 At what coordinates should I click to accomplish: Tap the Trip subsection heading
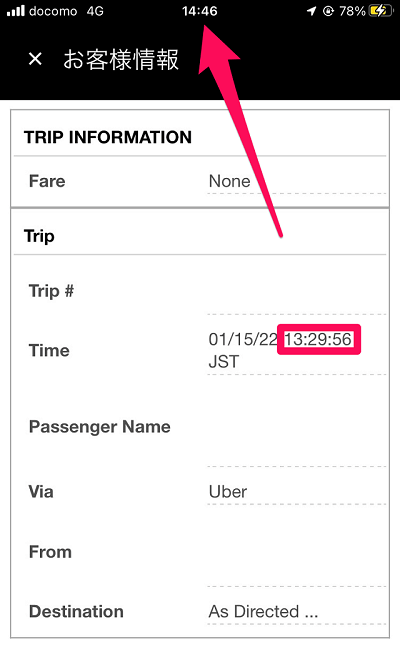(39, 236)
